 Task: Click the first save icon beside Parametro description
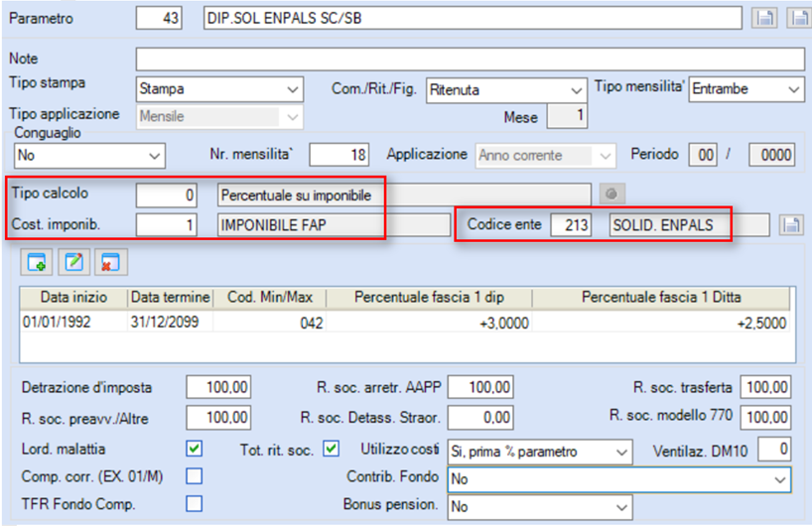tap(763, 18)
